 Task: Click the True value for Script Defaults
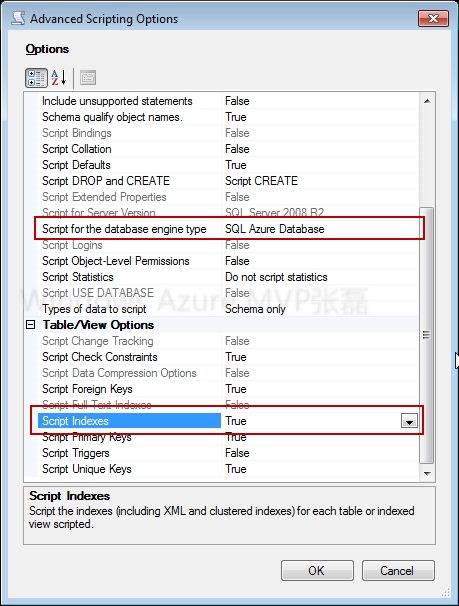click(320, 165)
